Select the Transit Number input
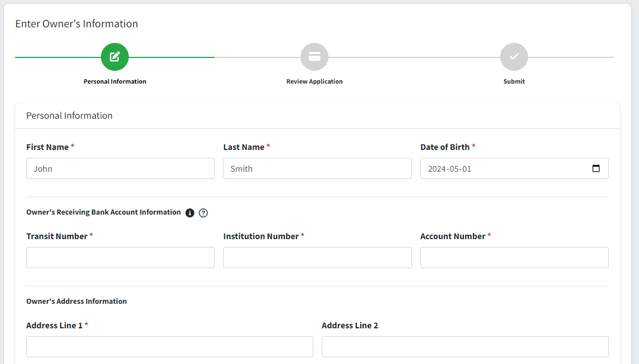Screen dimensions: 639x364 tap(120, 257)
